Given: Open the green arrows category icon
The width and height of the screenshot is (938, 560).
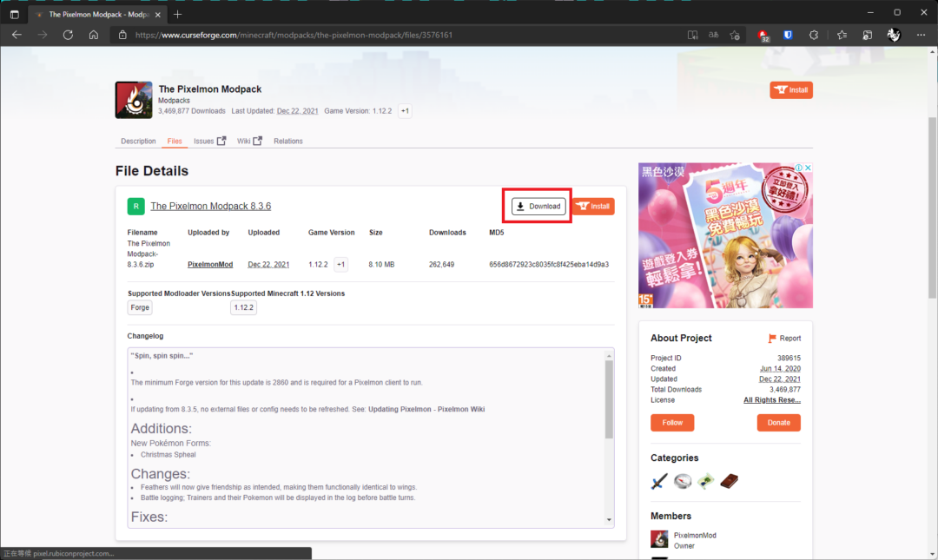Looking at the screenshot, I should click(x=706, y=481).
